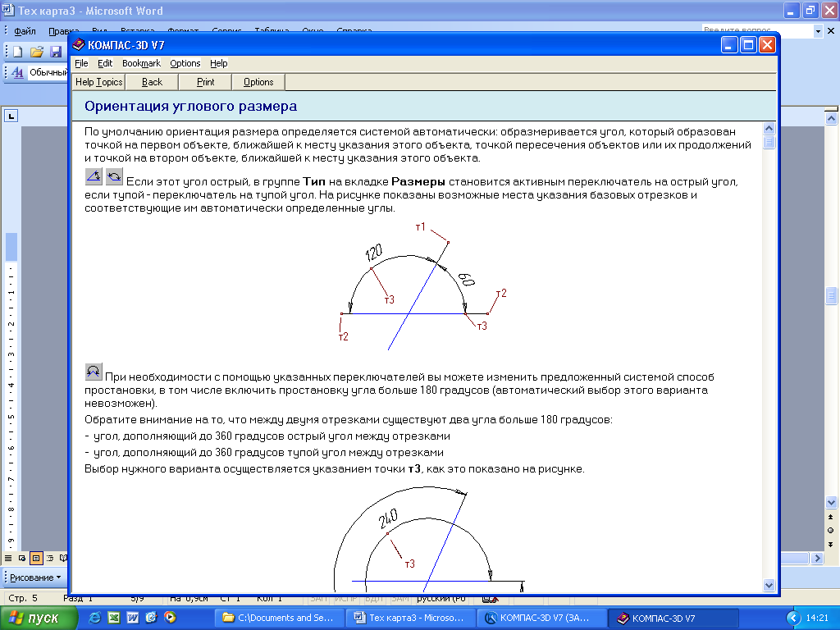Open File menu in KOMPAS help window
Screen dimensions: 840x630
(81, 63)
